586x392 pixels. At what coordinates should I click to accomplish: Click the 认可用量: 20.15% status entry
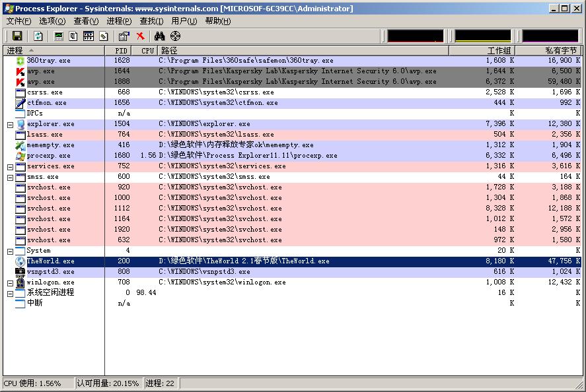coord(108,383)
